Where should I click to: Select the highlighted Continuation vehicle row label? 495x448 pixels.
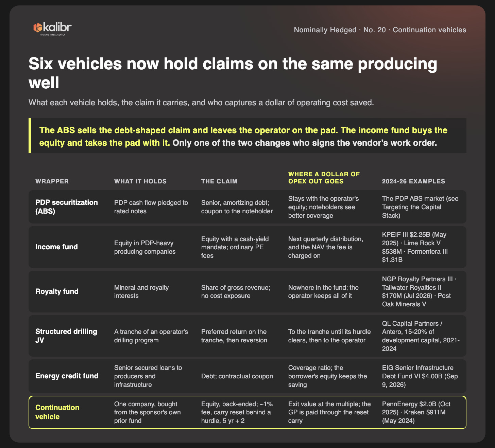point(57,412)
